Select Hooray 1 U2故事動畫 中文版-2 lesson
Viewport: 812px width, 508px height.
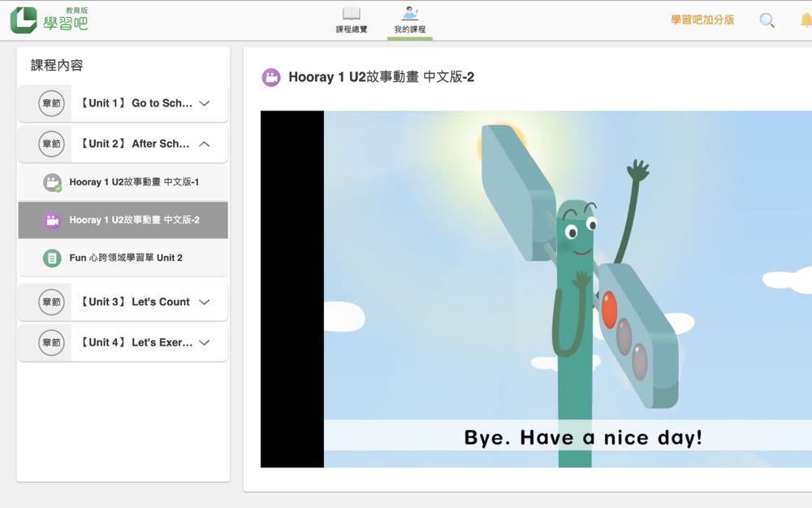tap(123, 219)
